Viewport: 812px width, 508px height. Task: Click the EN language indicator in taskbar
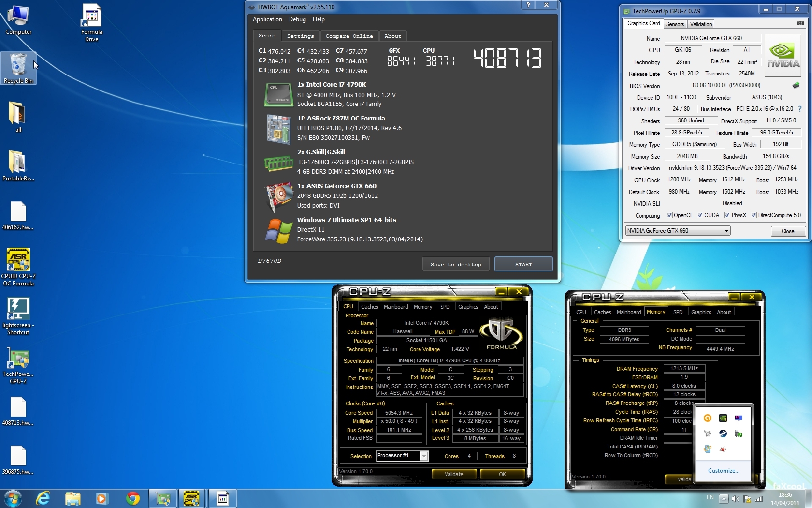(710, 497)
